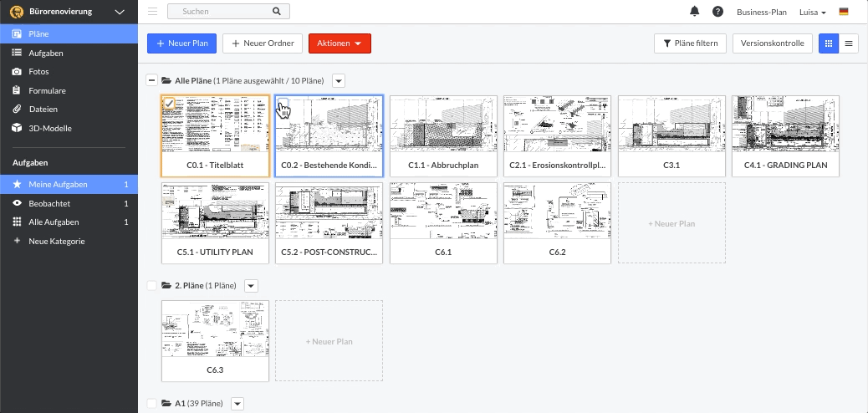Screen dimensions: 868x413
Task: Click the Formulare clipboard icon
Action: (x=18, y=90)
